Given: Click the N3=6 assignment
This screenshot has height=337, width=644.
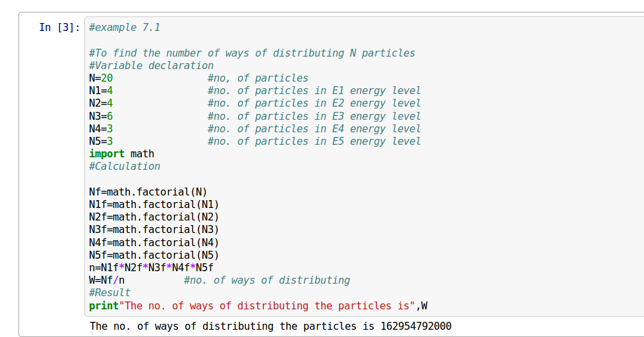Looking at the screenshot, I should pos(101,117).
